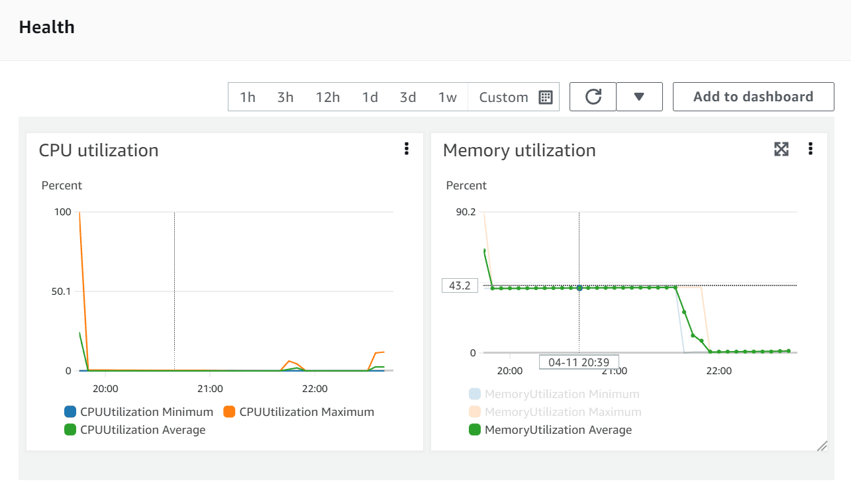Select the 1w time range
The height and width of the screenshot is (504, 851).
point(447,97)
